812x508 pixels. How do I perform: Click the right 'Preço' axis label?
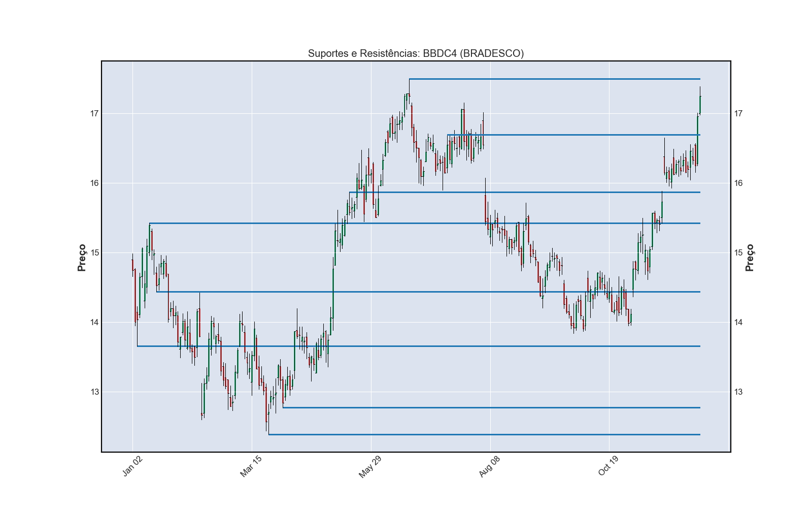click(x=750, y=258)
